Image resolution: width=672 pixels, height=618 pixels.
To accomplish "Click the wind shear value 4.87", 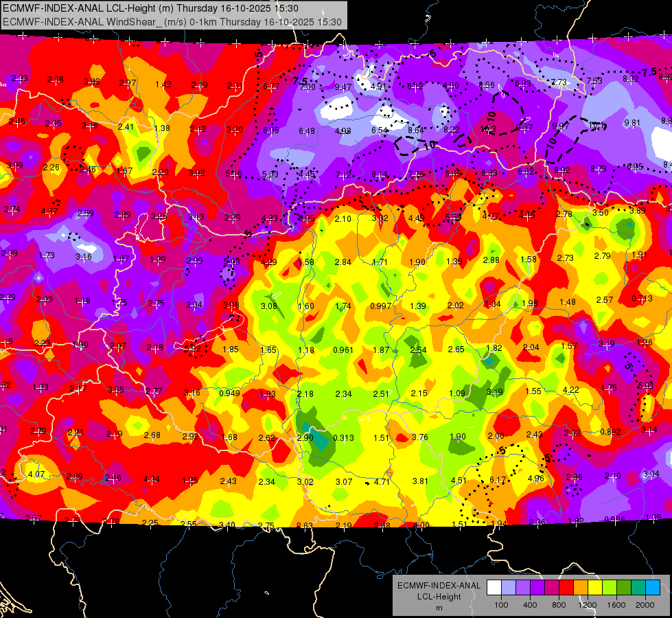I will click(x=49, y=211).
